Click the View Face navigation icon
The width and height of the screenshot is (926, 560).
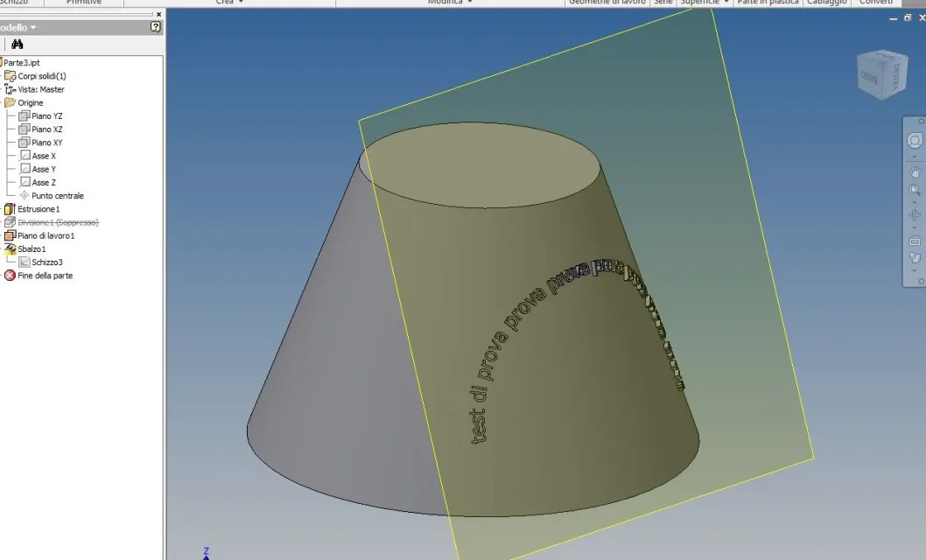(x=915, y=258)
